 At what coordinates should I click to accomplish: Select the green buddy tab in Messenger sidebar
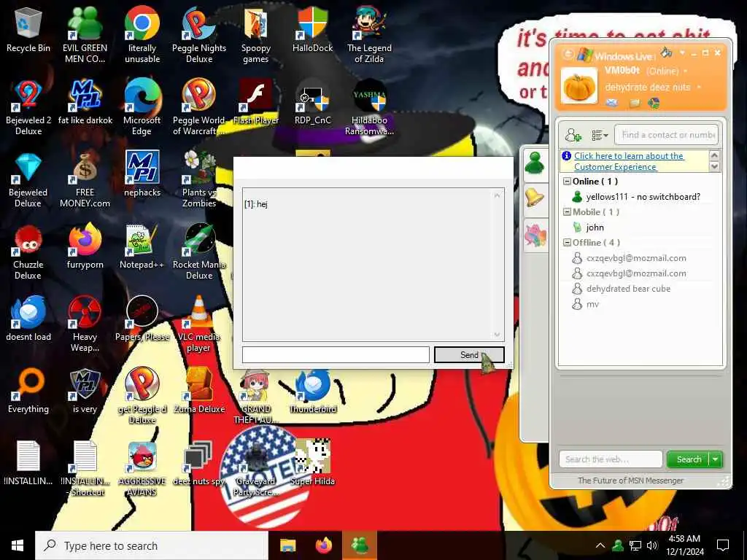pos(535,163)
